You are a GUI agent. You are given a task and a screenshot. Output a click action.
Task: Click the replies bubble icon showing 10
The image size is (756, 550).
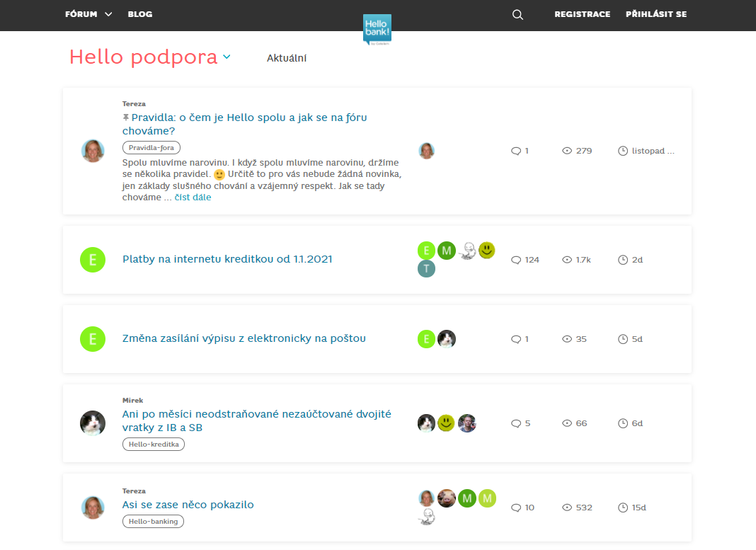click(516, 508)
